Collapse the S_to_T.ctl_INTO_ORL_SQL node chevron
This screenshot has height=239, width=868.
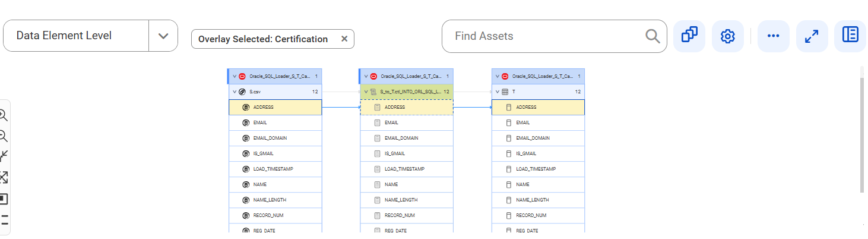click(366, 92)
